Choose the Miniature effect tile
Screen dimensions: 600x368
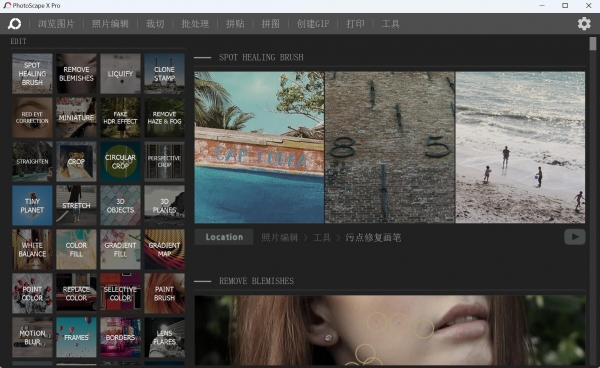pyautogui.click(x=76, y=117)
